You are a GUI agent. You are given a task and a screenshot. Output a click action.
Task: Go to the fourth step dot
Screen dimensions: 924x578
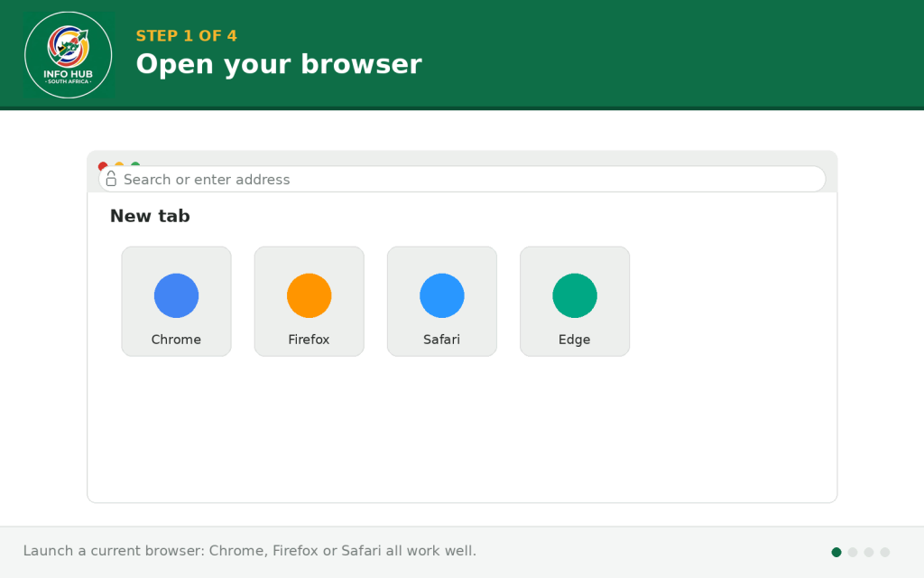(x=885, y=552)
